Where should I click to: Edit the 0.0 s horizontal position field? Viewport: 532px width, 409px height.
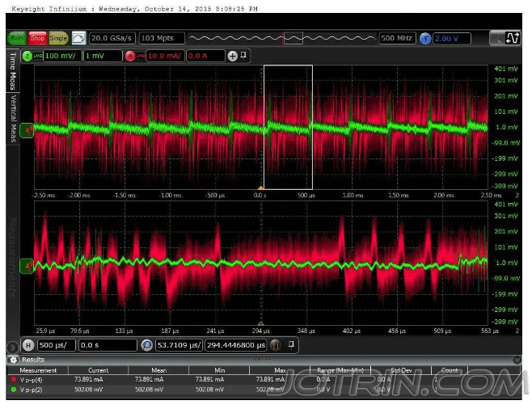(108, 345)
